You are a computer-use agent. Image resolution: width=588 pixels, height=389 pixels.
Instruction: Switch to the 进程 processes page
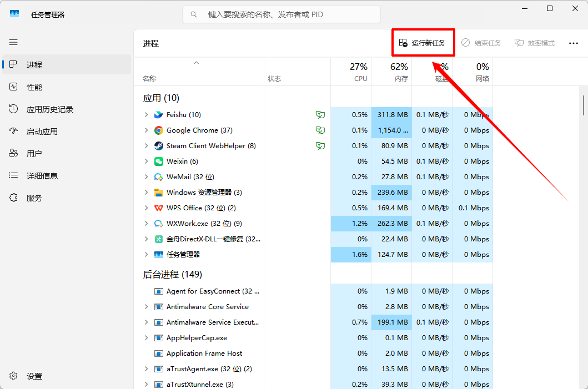(67, 64)
